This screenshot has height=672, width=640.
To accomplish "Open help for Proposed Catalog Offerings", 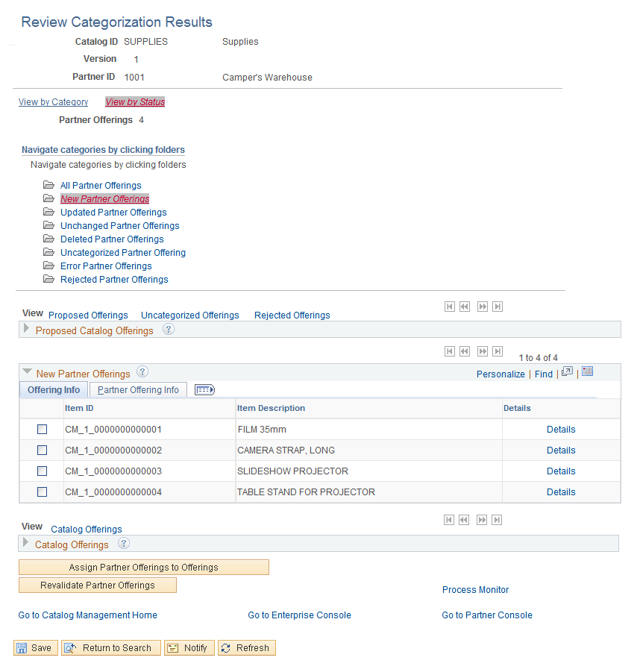I will click(168, 329).
